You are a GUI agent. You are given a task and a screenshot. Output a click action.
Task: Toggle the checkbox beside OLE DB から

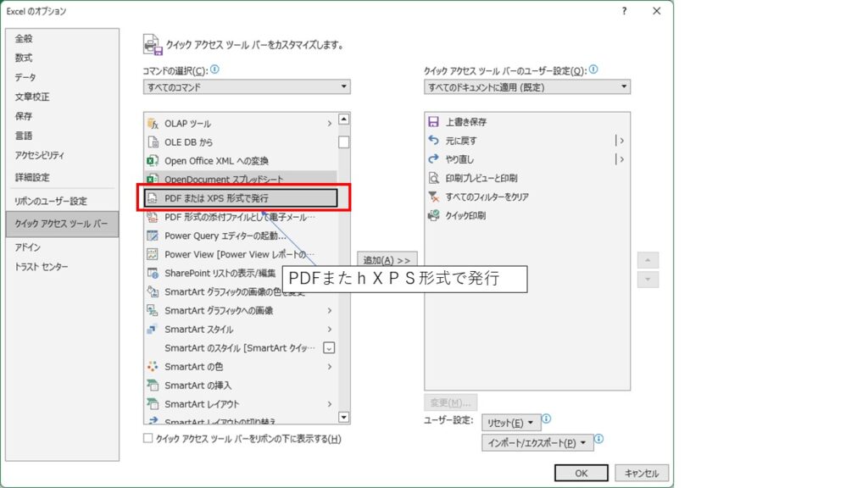[343, 142]
